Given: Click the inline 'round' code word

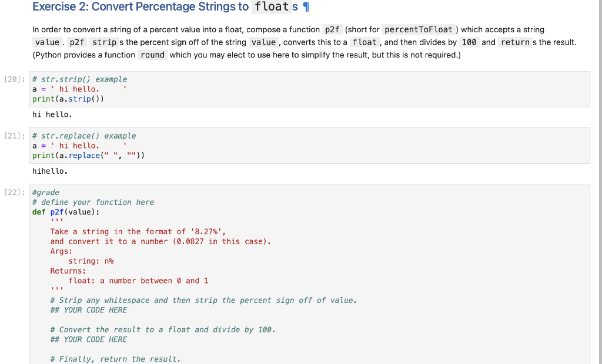Looking at the screenshot, I should click(x=152, y=55).
